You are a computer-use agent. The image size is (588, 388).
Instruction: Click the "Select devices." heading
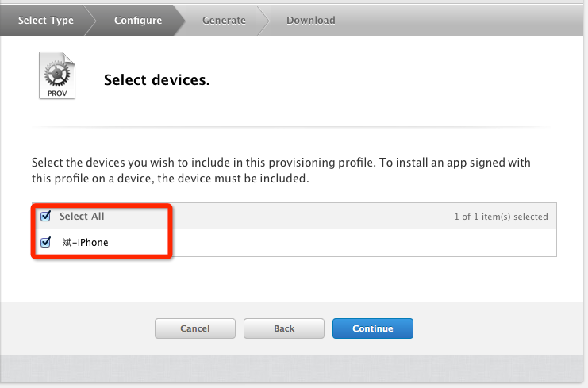point(157,80)
